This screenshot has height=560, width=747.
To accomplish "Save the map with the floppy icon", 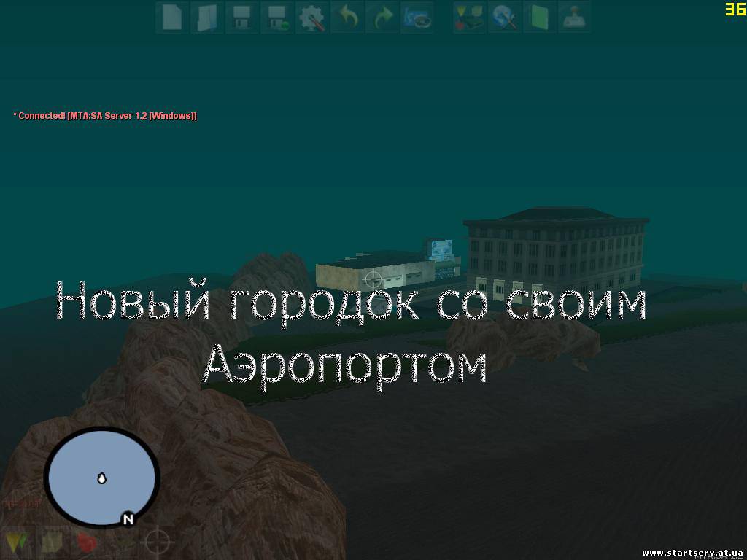I will coord(242,17).
